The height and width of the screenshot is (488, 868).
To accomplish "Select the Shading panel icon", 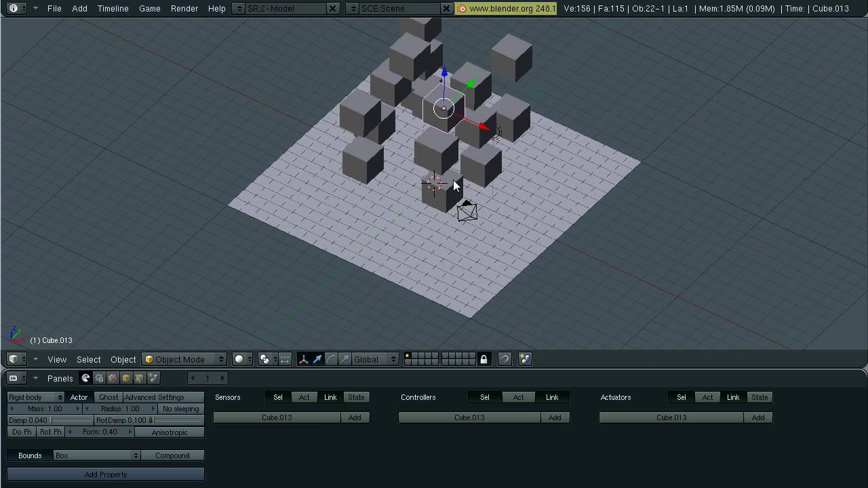I will click(x=113, y=378).
